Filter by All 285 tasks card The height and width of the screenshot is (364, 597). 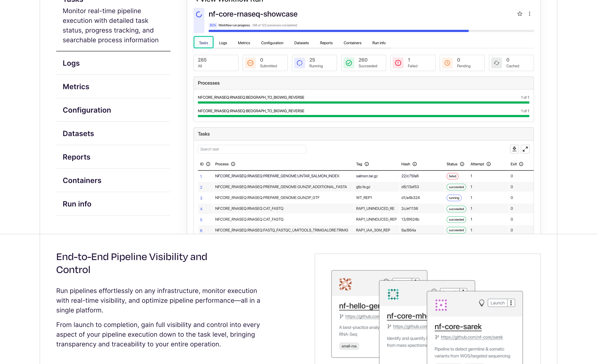pyautogui.click(x=216, y=63)
